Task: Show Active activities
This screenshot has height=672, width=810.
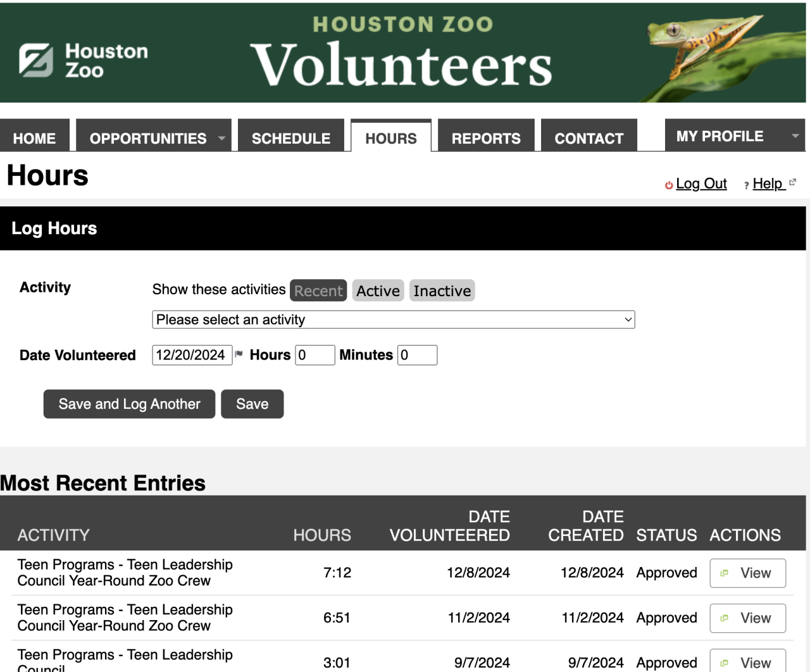Action: (378, 290)
